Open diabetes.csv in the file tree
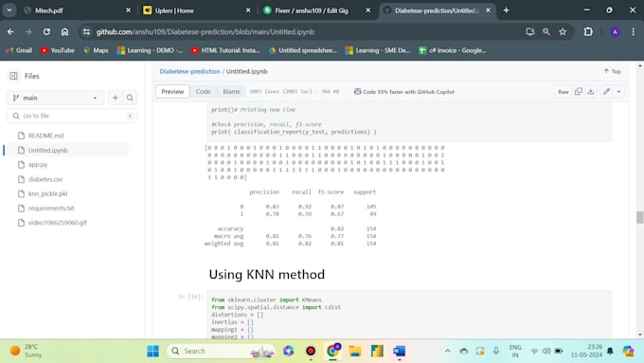This screenshot has height=363, width=644. click(x=45, y=179)
